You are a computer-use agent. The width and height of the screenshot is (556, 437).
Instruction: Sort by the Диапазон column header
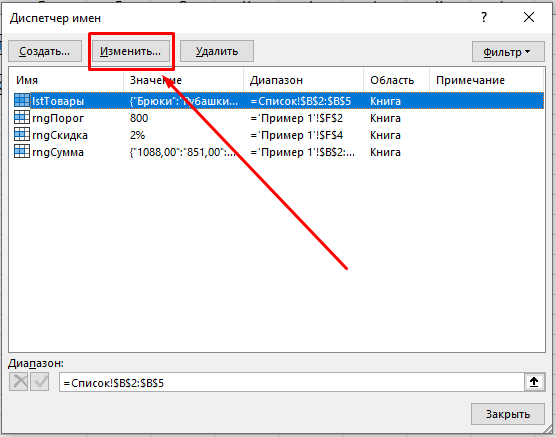tap(304, 80)
